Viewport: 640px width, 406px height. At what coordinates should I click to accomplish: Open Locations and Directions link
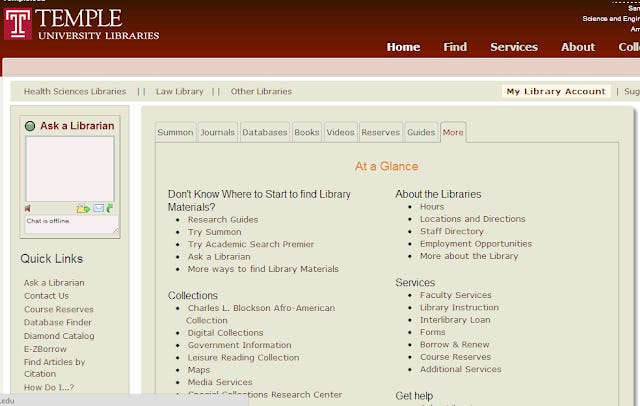tap(473, 219)
